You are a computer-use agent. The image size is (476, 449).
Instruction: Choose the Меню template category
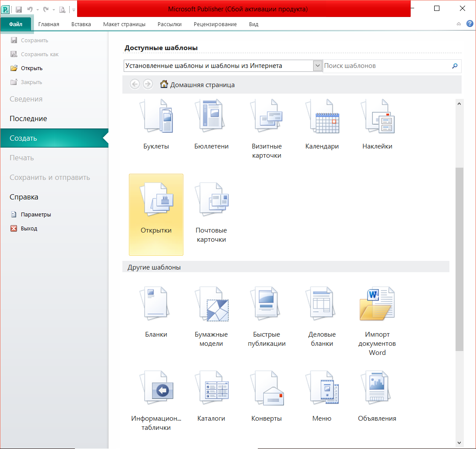click(322, 396)
